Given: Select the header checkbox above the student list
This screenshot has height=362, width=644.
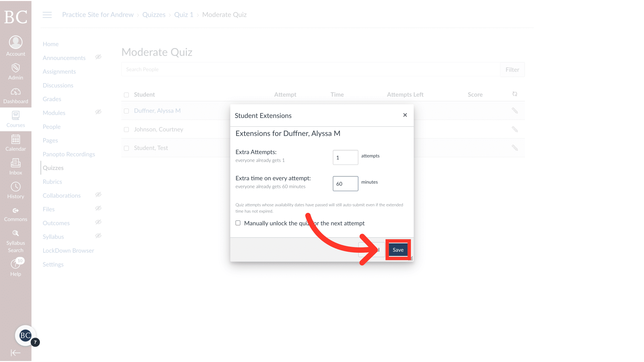Looking at the screenshot, I should click(x=126, y=95).
